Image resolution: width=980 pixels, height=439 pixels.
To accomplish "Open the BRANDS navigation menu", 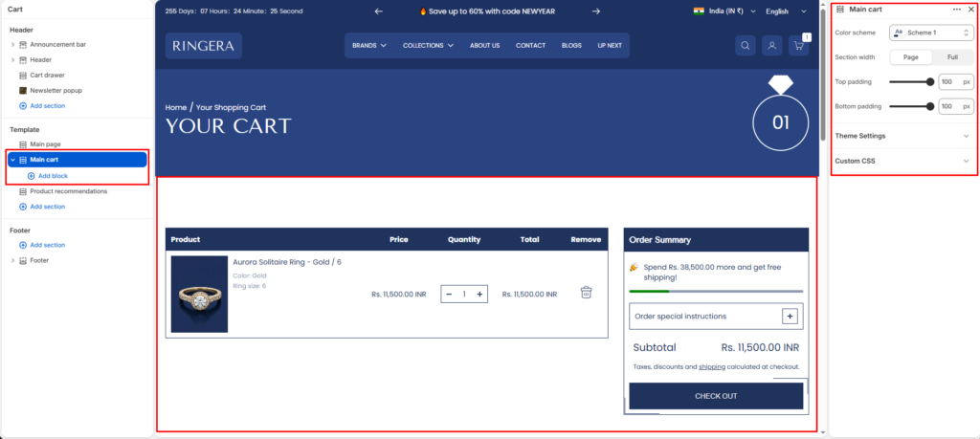I will click(368, 45).
